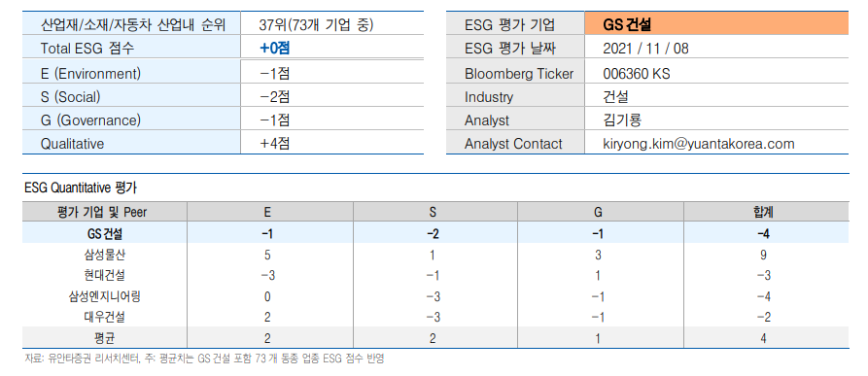
Task: Click the 건설 industry value
Action: [x=615, y=97]
